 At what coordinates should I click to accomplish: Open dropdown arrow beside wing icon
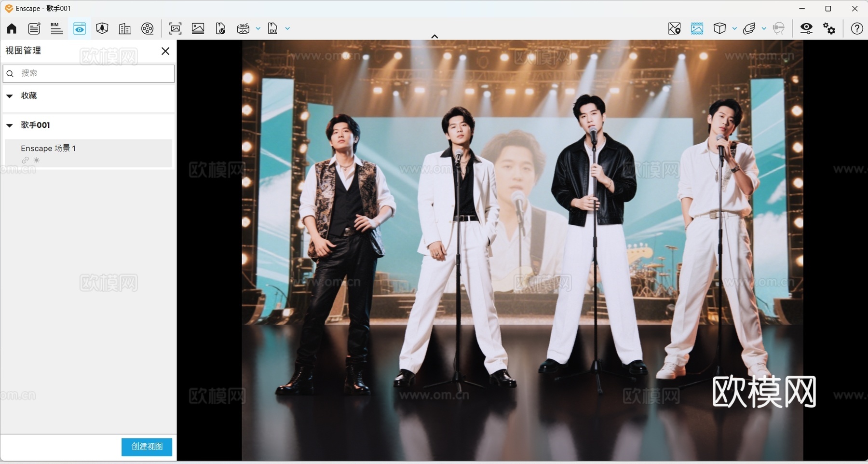[764, 28]
